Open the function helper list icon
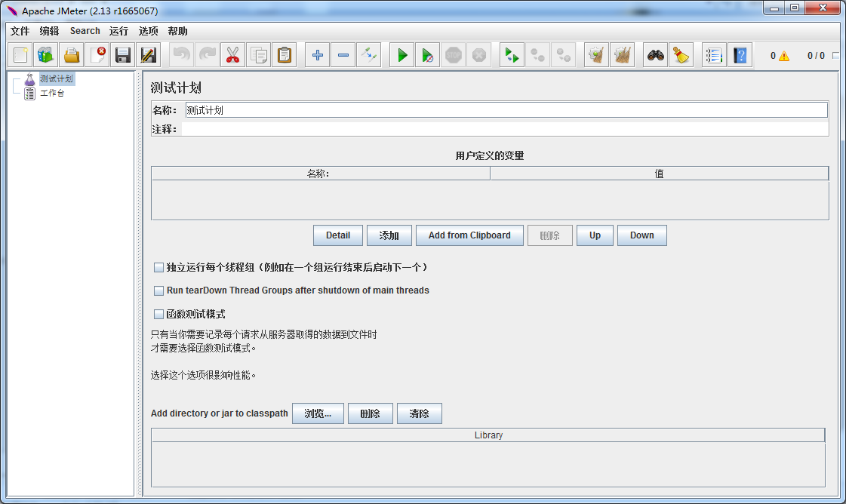The image size is (846, 504). [x=714, y=55]
